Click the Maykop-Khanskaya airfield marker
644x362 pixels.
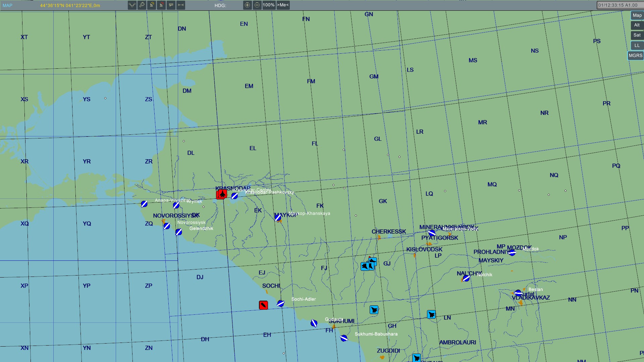(x=278, y=218)
